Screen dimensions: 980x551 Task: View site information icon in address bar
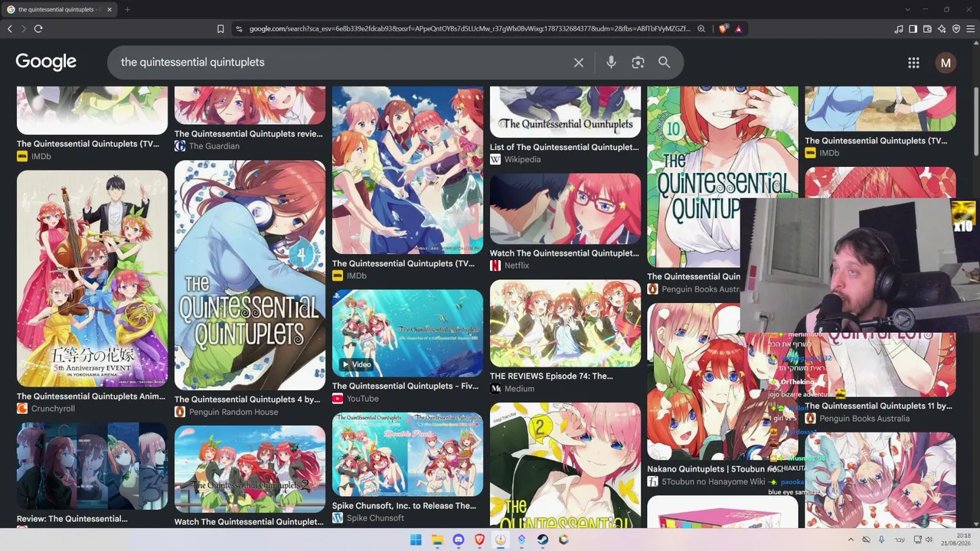(239, 29)
